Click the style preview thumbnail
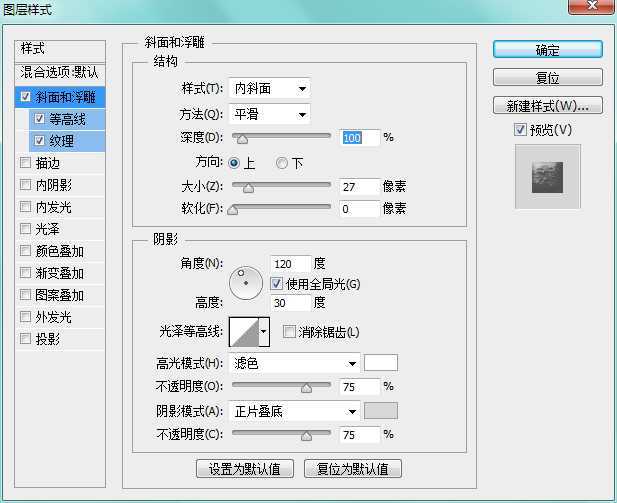This screenshot has width=617, height=503. pos(547,176)
